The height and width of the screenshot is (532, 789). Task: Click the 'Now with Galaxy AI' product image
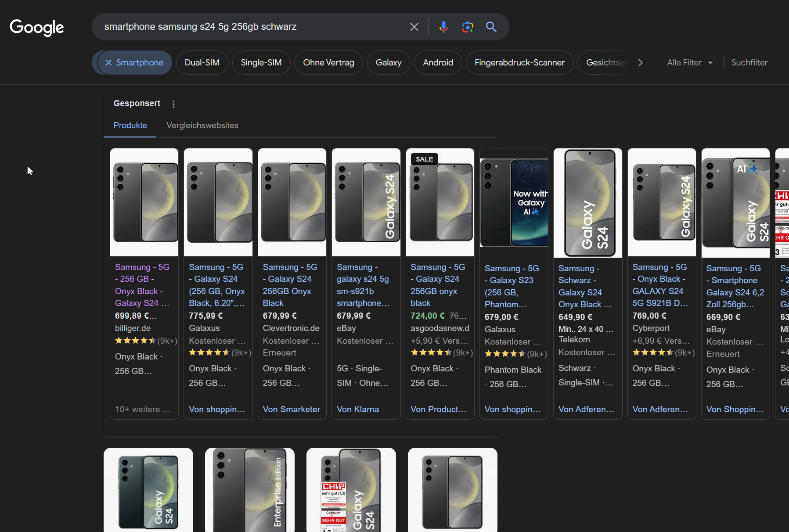tap(514, 204)
